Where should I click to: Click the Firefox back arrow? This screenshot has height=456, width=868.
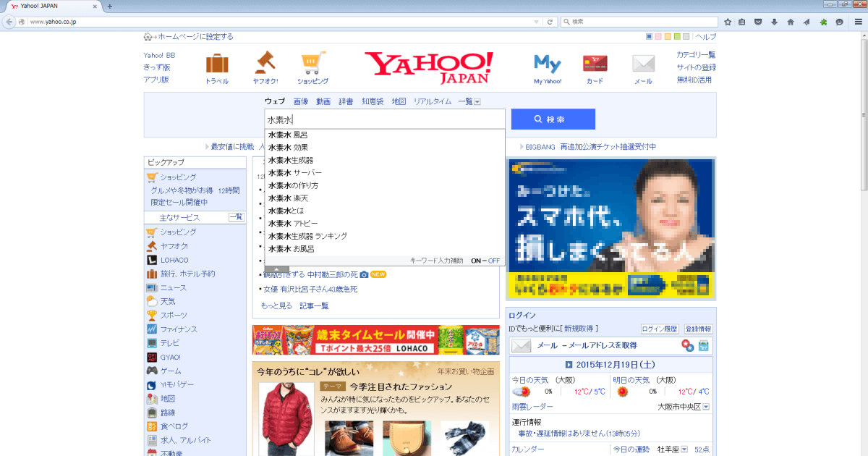click(10, 22)
